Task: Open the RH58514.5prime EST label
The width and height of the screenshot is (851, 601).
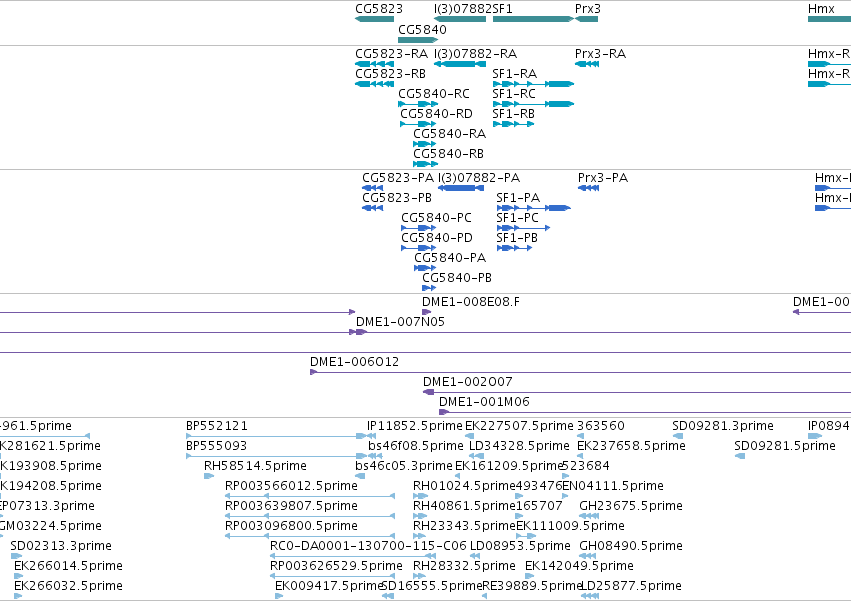Action: tap(255, 467)
